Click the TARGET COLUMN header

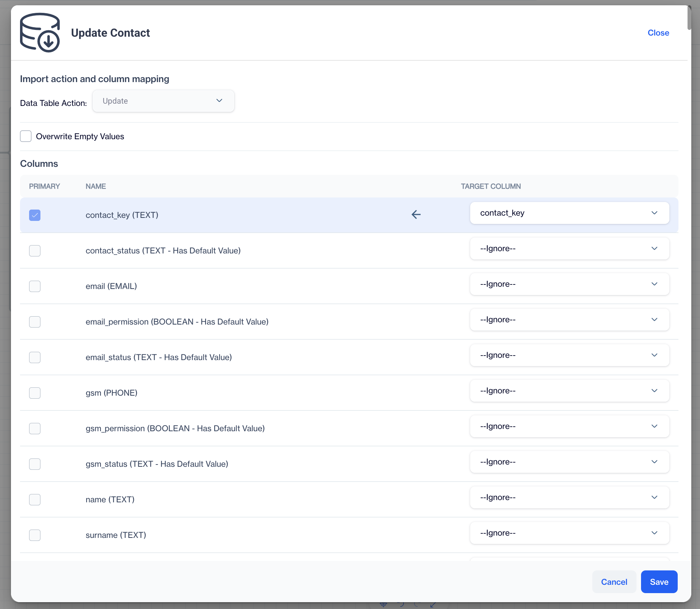491,186
